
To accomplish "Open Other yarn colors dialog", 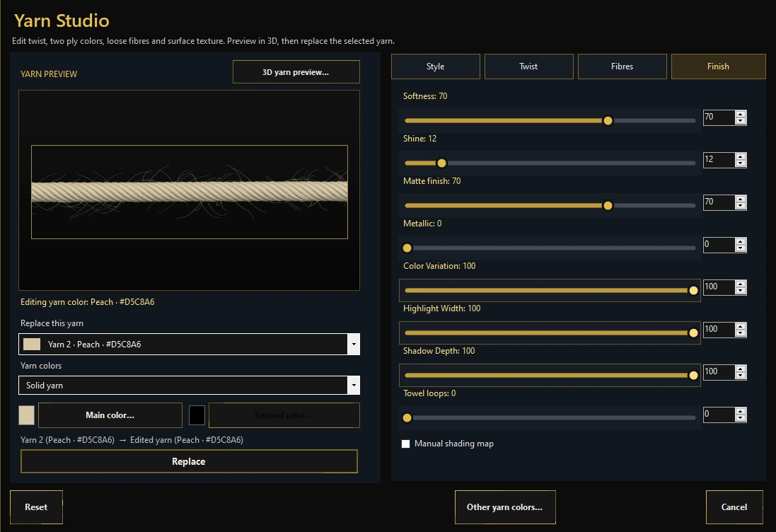I will click(505, 507).
